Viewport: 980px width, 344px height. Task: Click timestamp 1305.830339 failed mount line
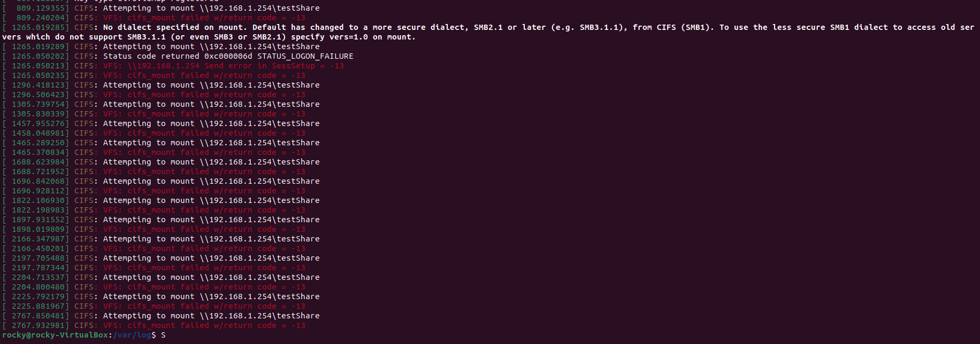point(40,114)
